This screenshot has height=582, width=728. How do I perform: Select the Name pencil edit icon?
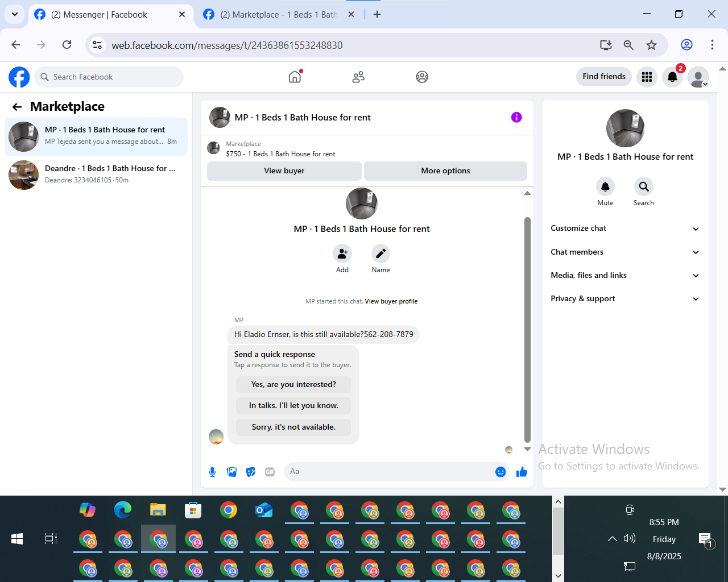tap(380, 253)
